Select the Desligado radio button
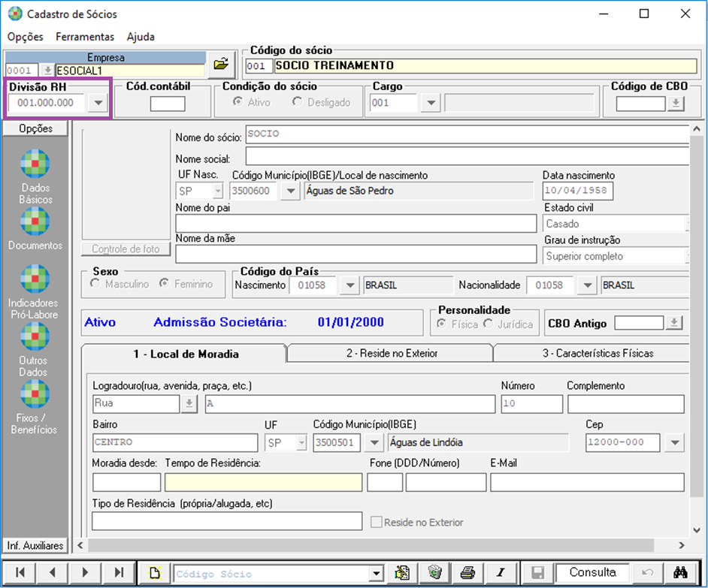 (x=297, y=101)
